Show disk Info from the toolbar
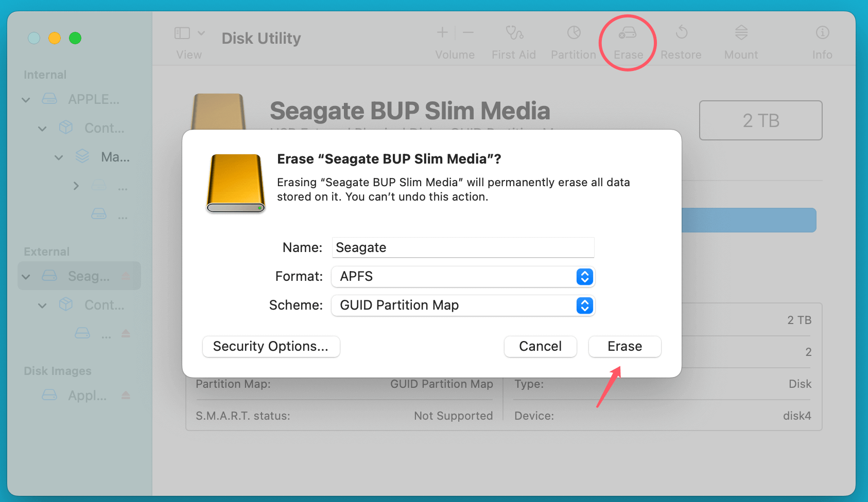Viewport: 868px width, 502px height. pos(822,41)
